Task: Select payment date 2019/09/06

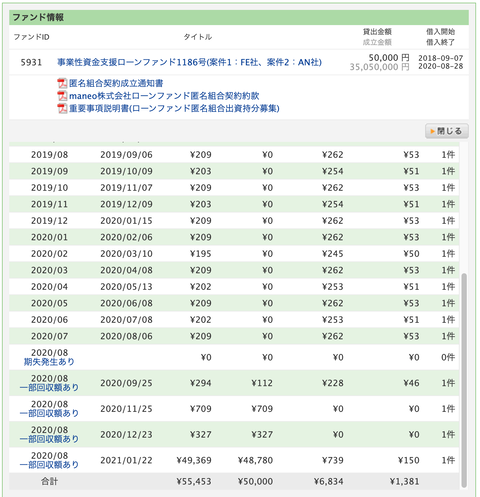Action: tap(126, 155)
